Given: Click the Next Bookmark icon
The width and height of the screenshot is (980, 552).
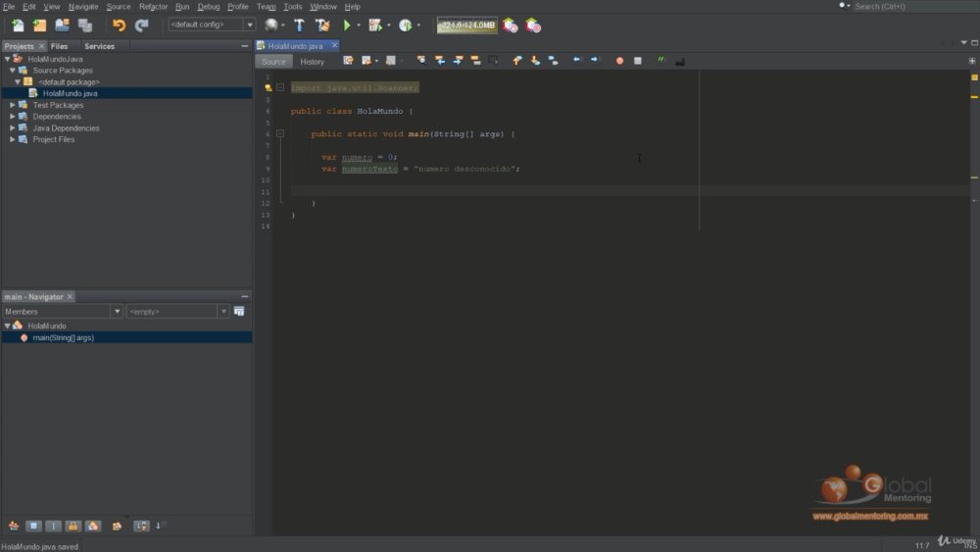Looking at the screenshot, I should [x=535, y=61].
